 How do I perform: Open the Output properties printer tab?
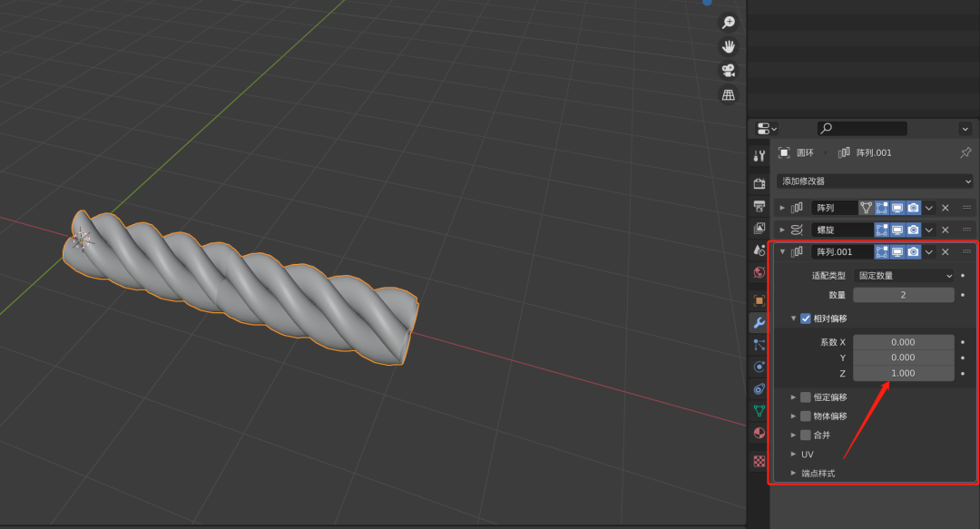tap(759, 206)
